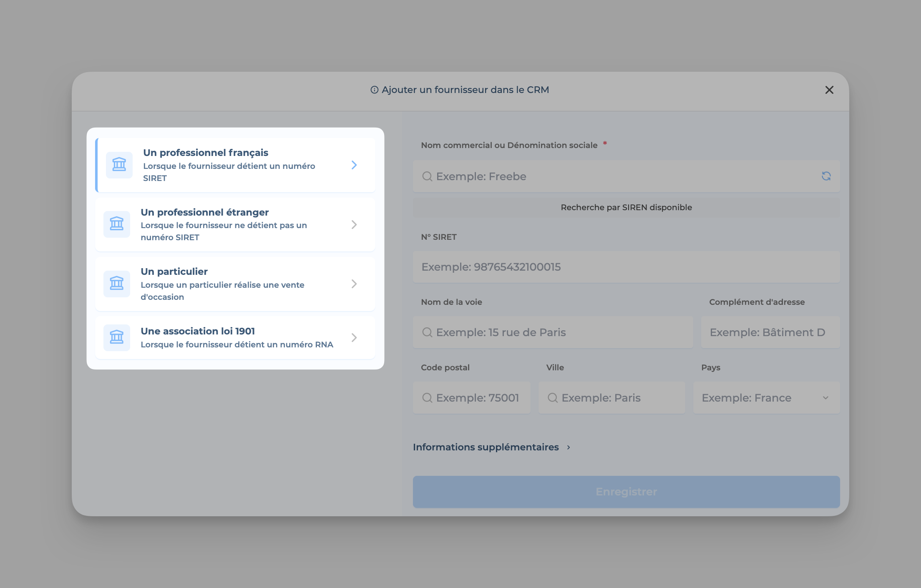
Task: Click magnifier icon in Nom de la voie field
Action: pos(427,332)
